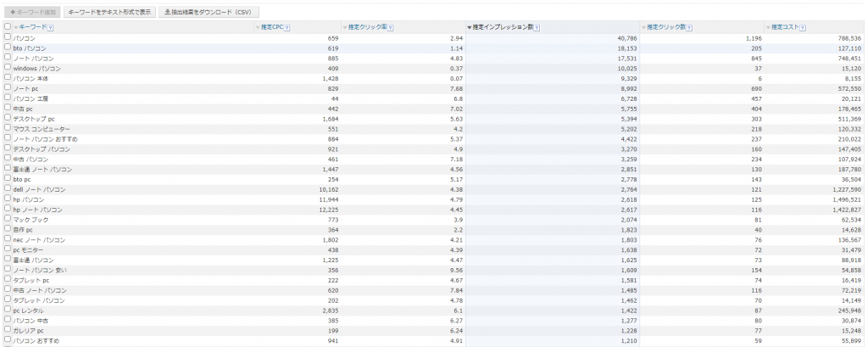Click keyword text ノート パソコン 安い
Image resolution: width=868 pixels, height=347 pixels.
(40, 270)
